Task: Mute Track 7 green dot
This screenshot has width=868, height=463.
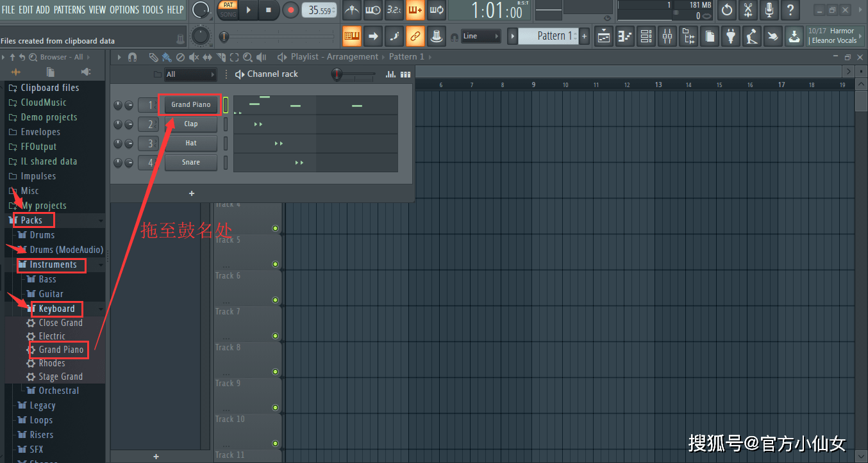Action: [276, 336]
